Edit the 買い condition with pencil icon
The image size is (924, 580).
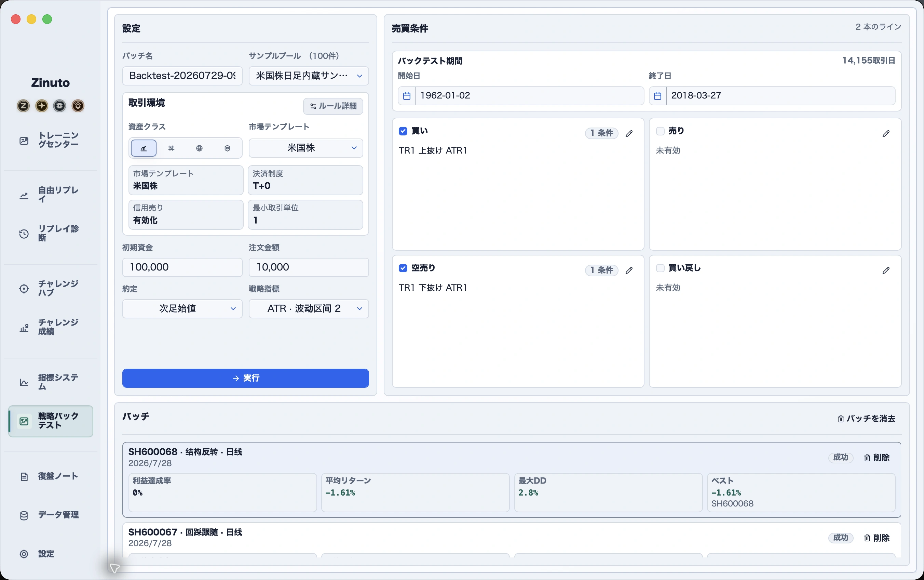coord(629,133)
